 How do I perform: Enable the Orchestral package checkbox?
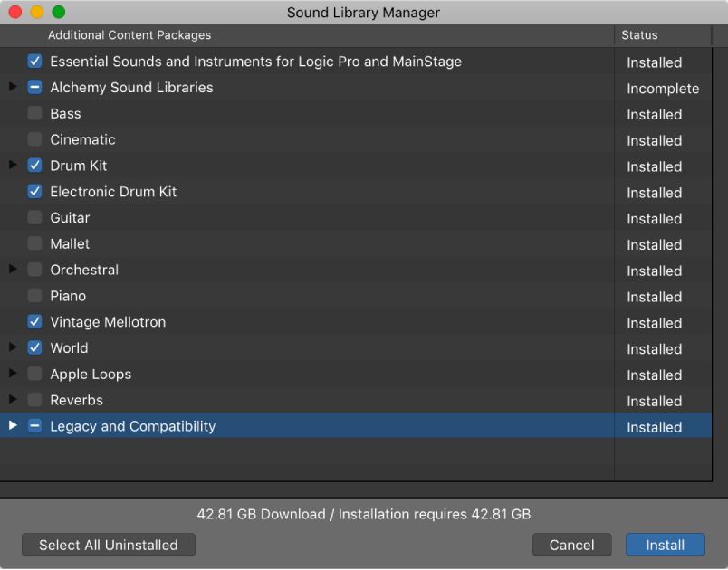(x=34, y=271)
